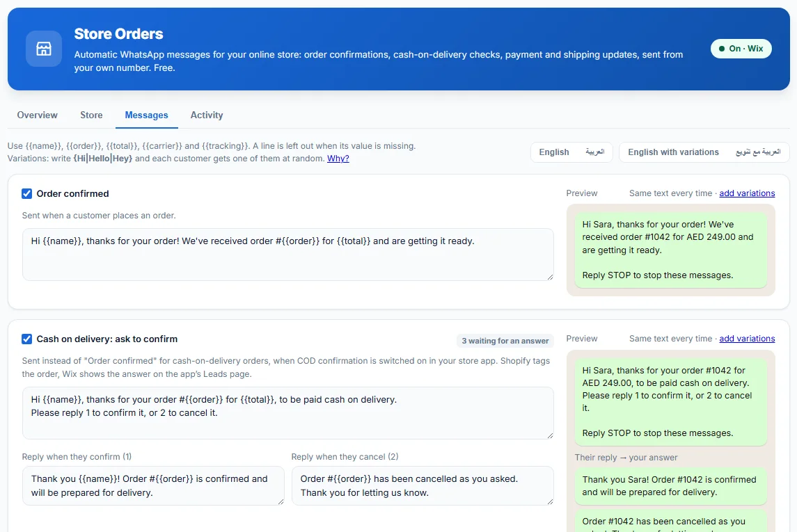
Task: Click the cash on delivery preview bubble
Action: click(670, 402)
